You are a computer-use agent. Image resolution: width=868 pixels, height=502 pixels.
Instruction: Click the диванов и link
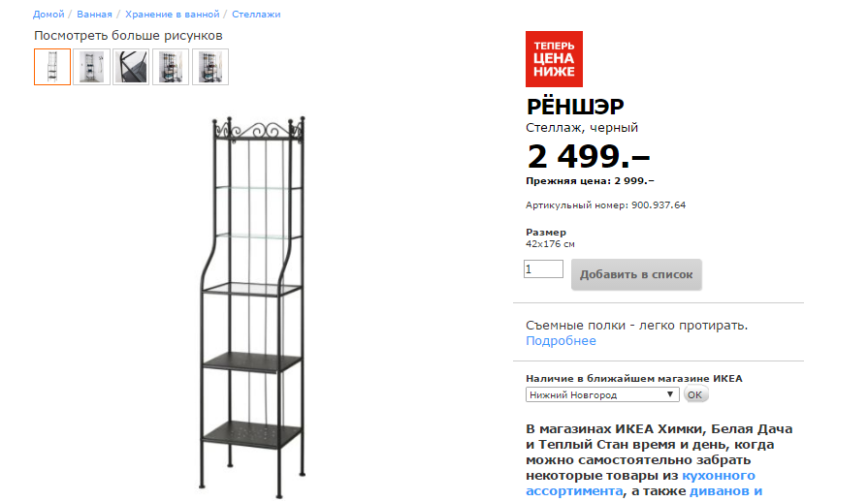725,491
